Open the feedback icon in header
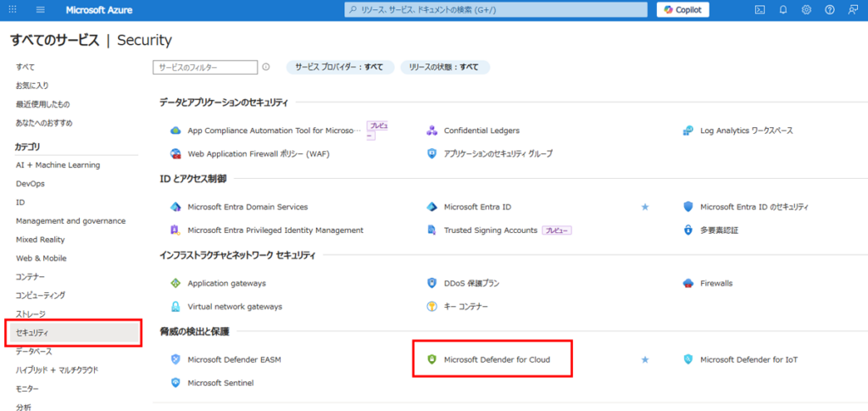 point(852,9)
